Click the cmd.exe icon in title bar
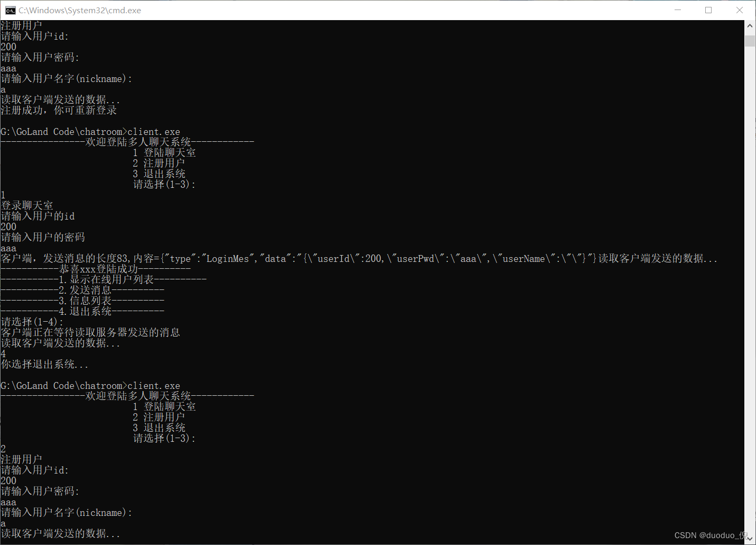This screenshot has width=756, height=545. click(10, 10)
